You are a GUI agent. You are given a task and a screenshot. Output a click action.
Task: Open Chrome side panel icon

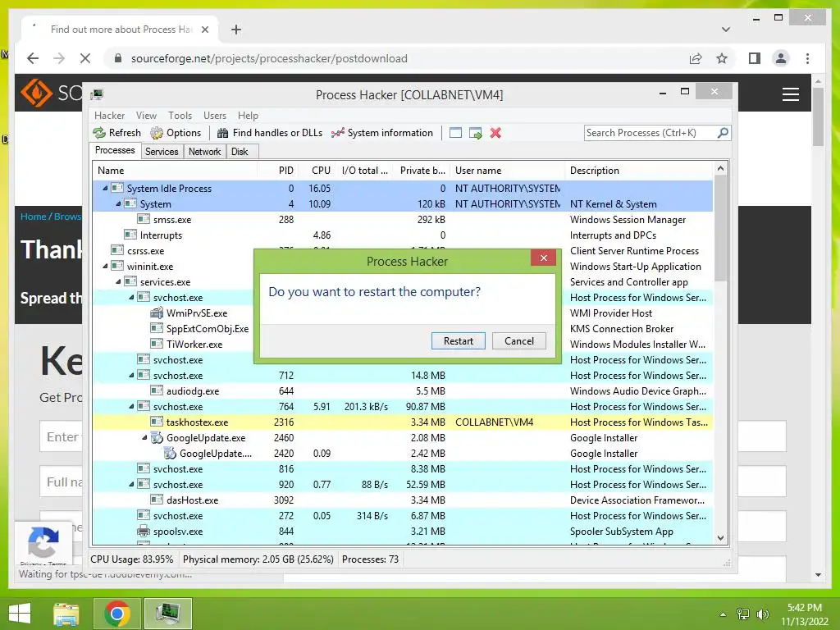(755, 58)
